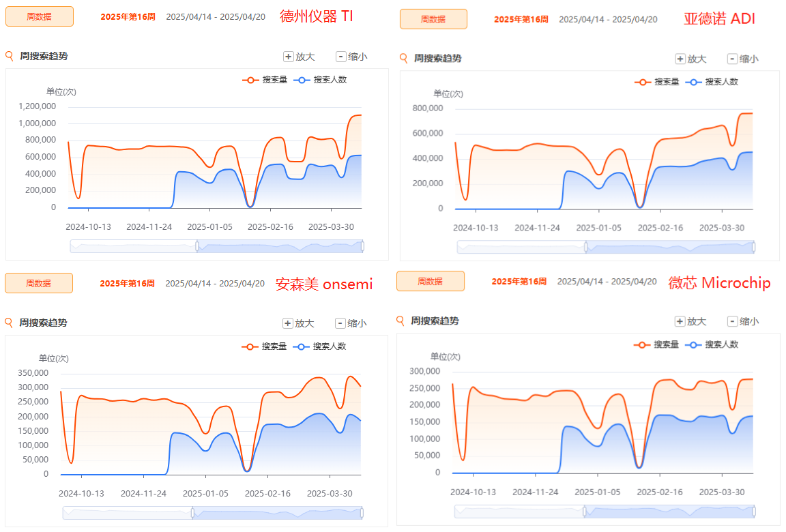
Task: Click the left range handle of the ADI chart slider
Action: (x=586, y=246)
